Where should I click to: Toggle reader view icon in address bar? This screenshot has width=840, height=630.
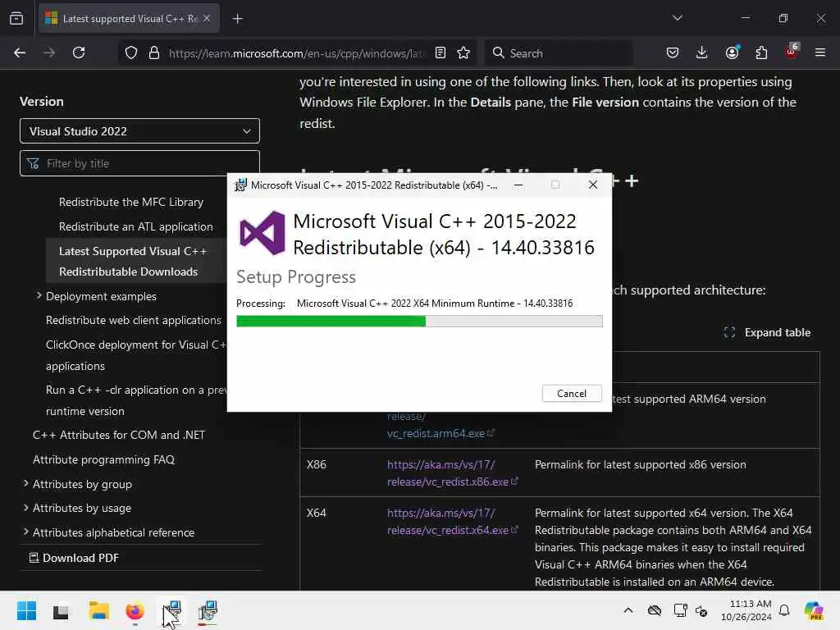click(441, 52)
